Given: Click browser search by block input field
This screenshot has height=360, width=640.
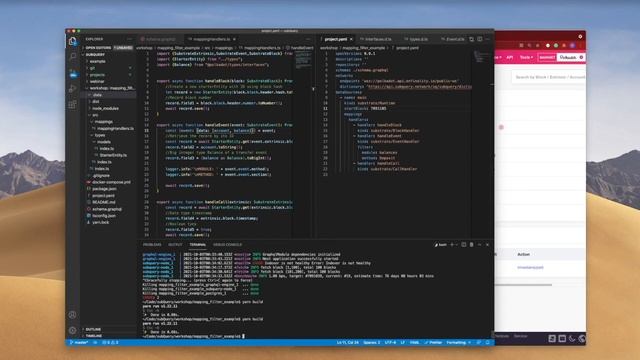Looking at the screenshot, I should tap(549, 77).
